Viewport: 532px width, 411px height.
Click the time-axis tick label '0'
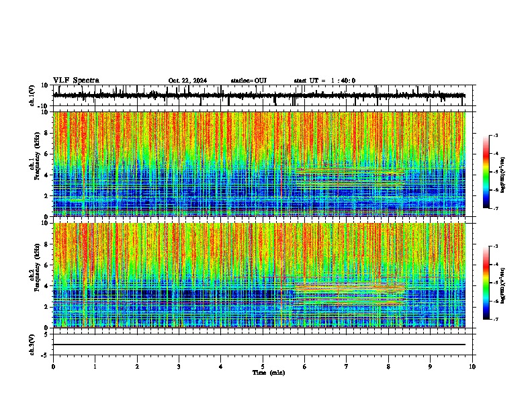(x=53, y=367)
